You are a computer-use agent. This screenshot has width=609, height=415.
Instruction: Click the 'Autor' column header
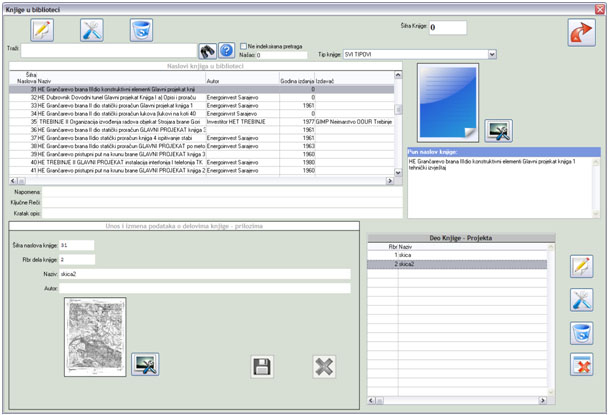(213, 80)
